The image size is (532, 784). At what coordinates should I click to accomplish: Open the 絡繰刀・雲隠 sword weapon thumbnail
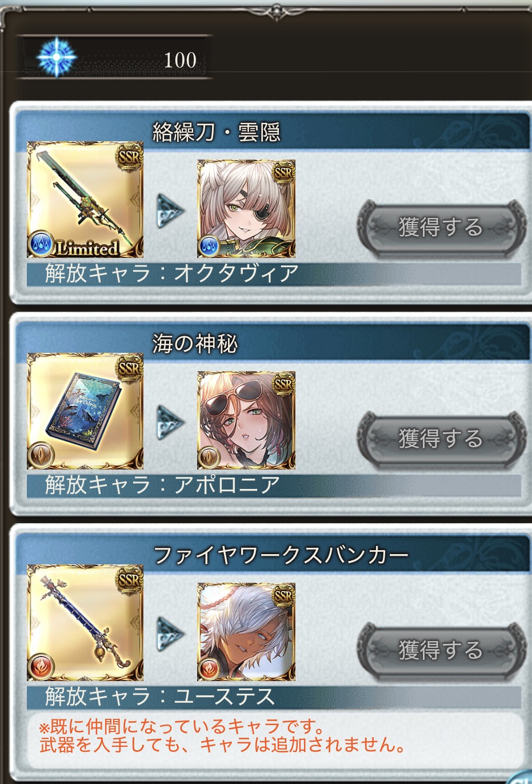click(85, 200)
